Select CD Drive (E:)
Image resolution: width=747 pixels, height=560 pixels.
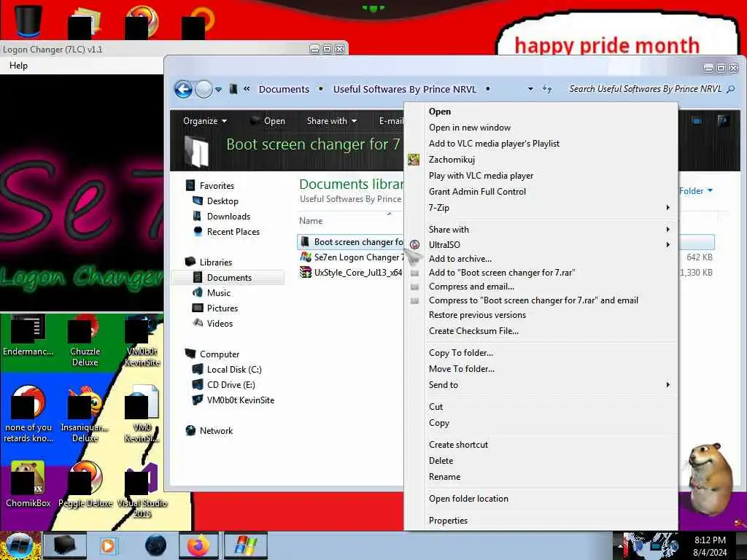tap(224, 385)
